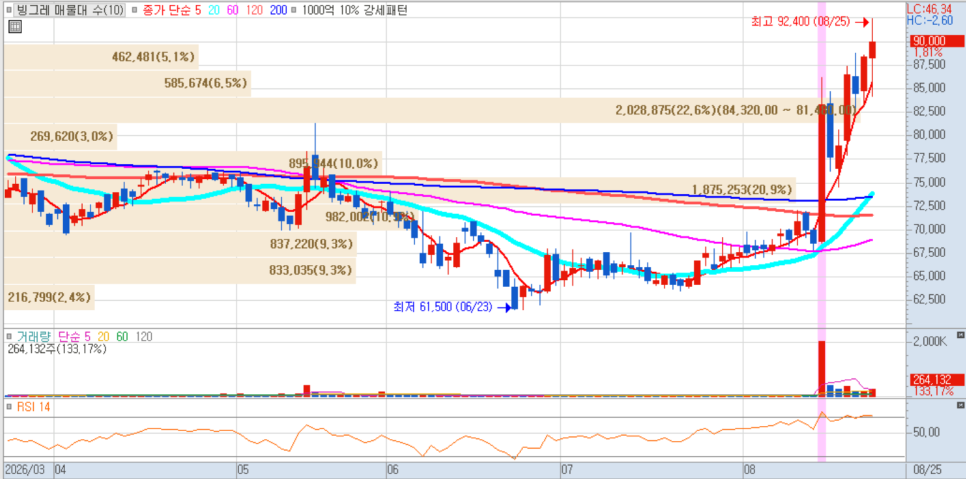Click the red 90,000 current price tag

coord(936,41)
